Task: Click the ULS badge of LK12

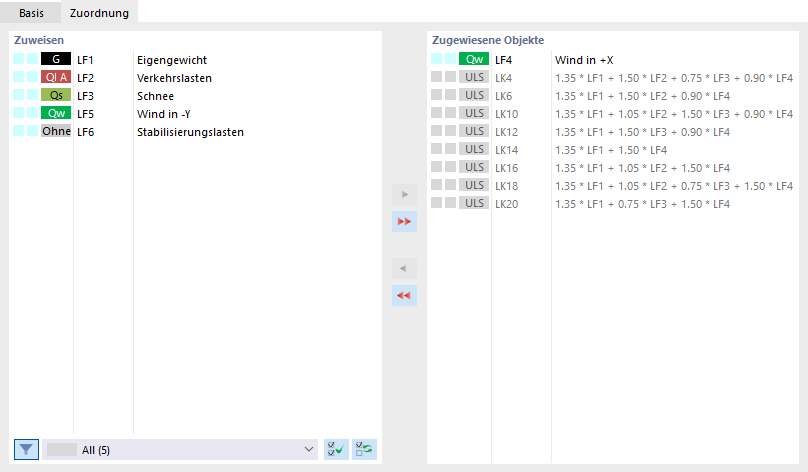Action: click(474, 131)
